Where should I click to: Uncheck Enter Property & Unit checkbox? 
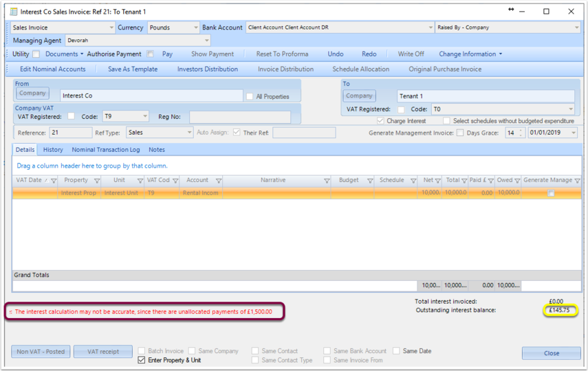142,360
